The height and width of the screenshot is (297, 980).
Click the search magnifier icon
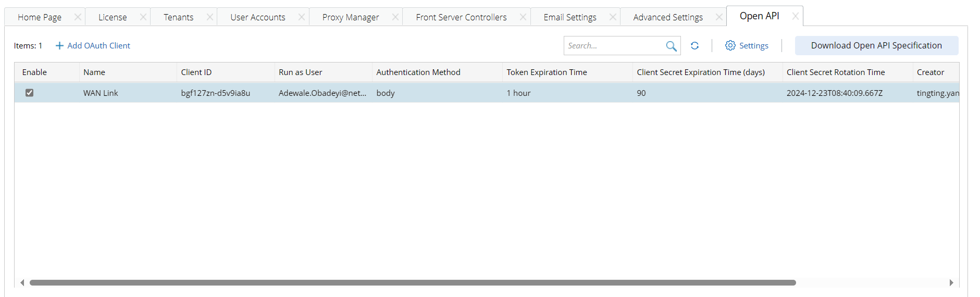pos(671,46)
